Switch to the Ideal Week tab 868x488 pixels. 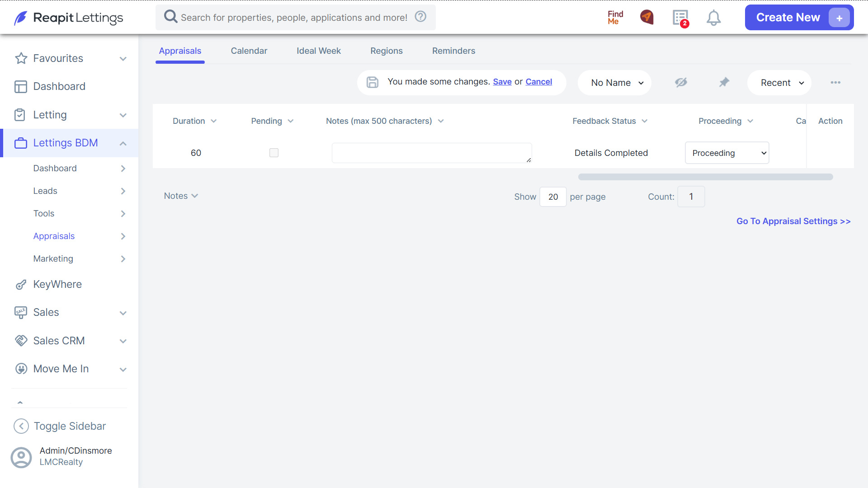pyautogui.click(x=319, y=51)
